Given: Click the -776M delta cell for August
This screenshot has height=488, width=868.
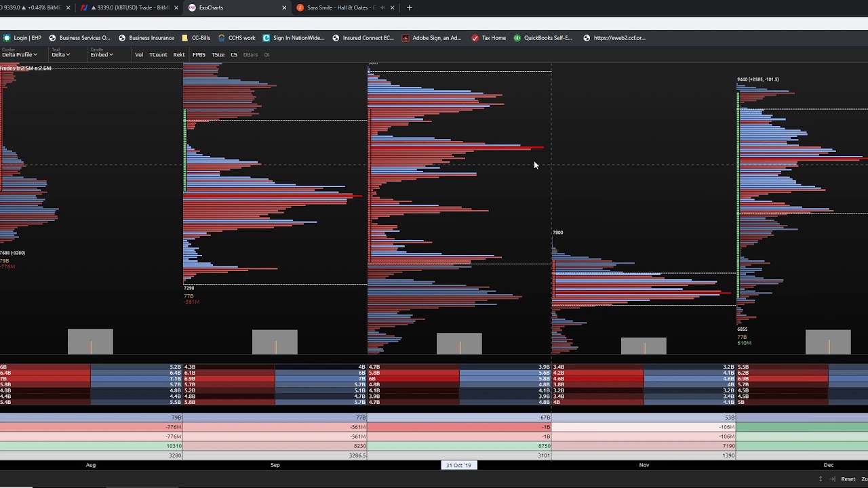Looking at the screenshot, I should [91, 427].
